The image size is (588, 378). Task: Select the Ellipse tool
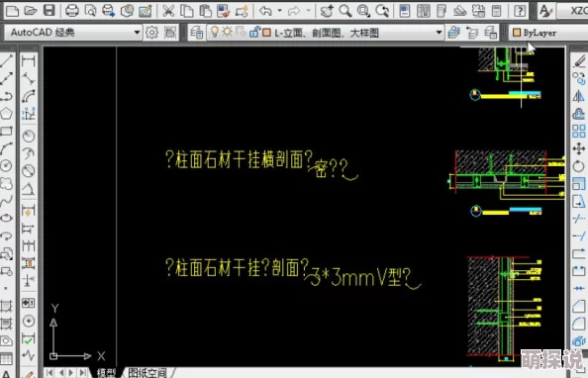[x=7, y=219]
